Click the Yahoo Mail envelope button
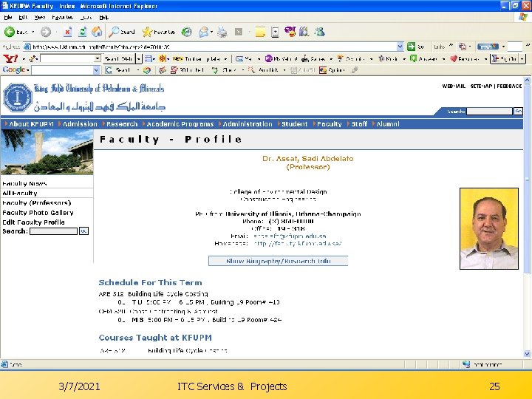 coord(244,58)
